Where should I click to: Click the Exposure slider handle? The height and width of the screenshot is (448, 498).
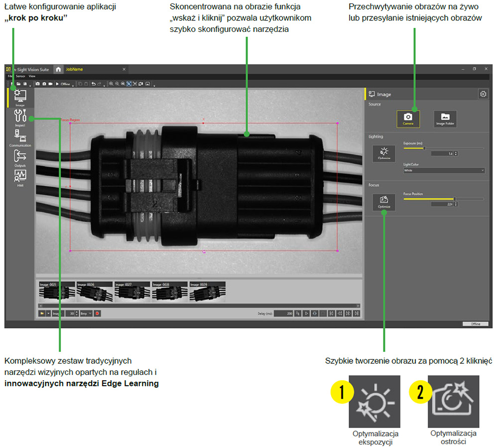[424, 148]
